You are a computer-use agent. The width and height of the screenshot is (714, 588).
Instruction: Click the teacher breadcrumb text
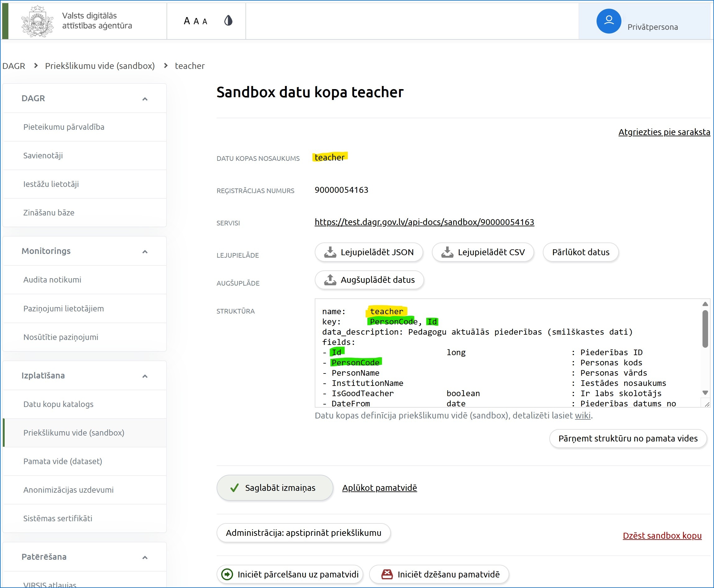click(190, 66)
